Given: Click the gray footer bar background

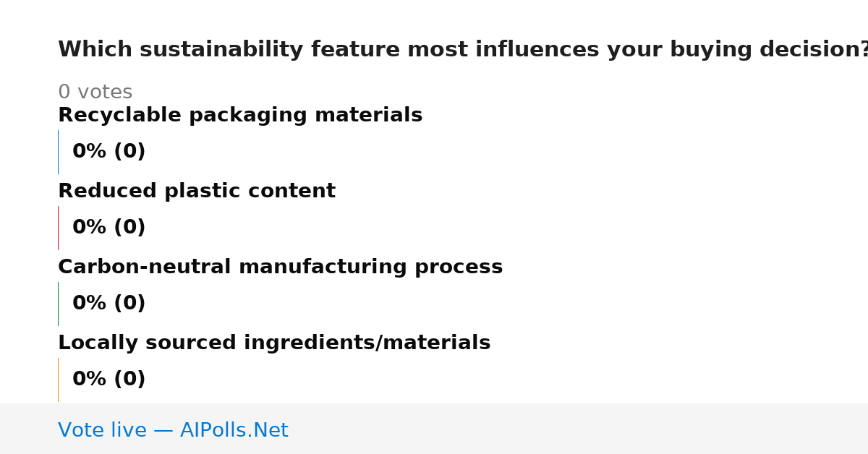Looking at the screenshot, I should (579, 429).
